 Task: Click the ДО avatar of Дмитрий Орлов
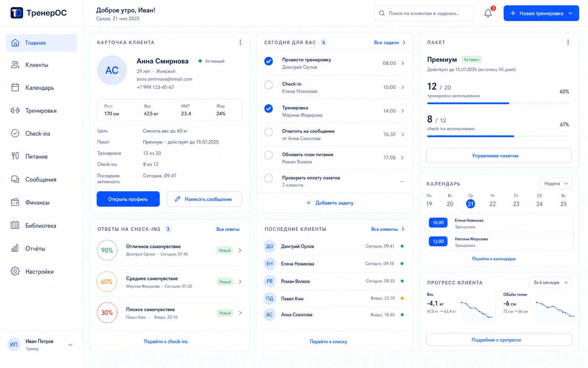270,246
